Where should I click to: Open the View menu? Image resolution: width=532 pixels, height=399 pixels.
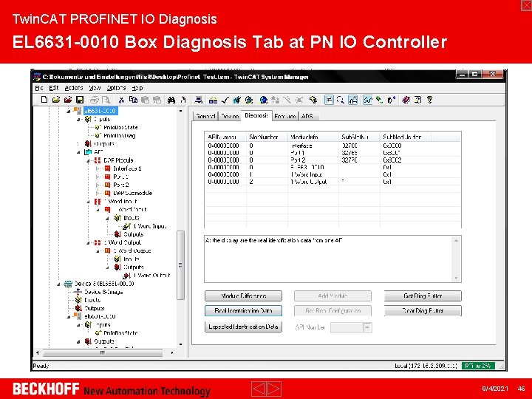coord(95,88)
